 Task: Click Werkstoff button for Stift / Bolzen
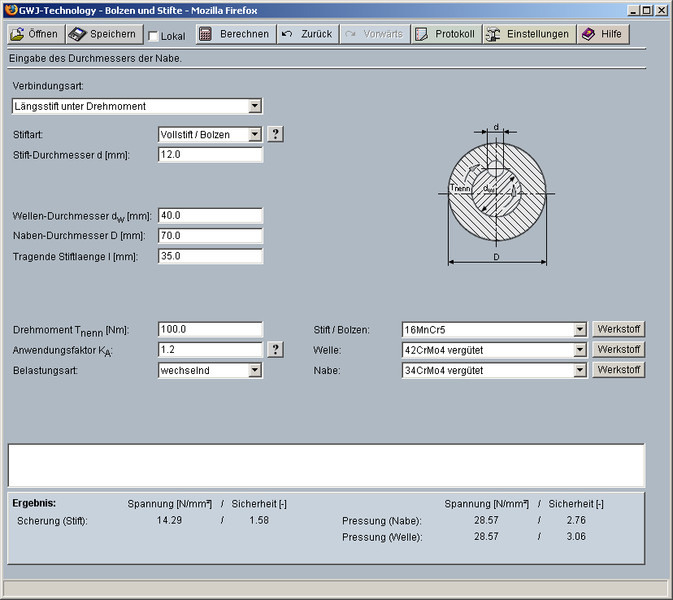(x=618, y=329)
